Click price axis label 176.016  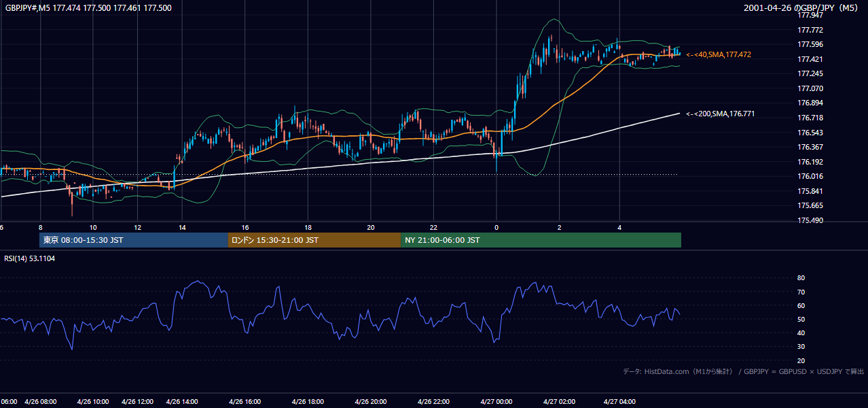[x=810, y=176]
